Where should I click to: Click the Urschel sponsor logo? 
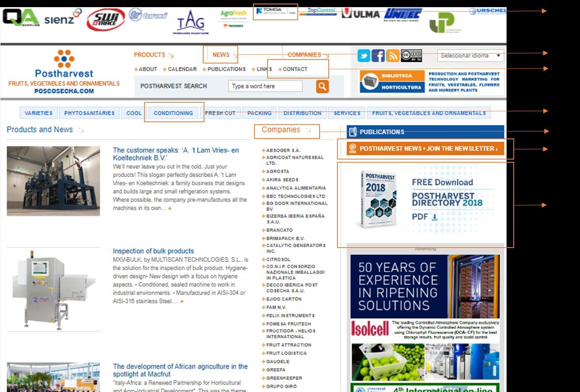coord(488,11)
